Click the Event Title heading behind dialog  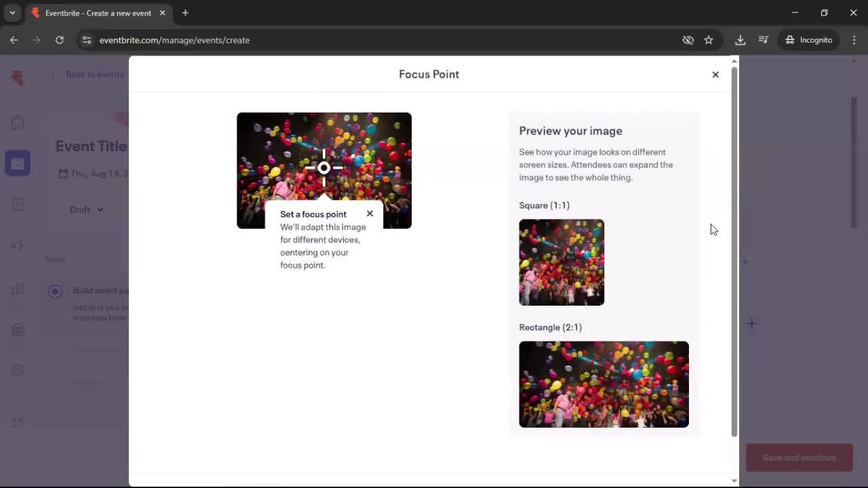[x=92, y=146]
